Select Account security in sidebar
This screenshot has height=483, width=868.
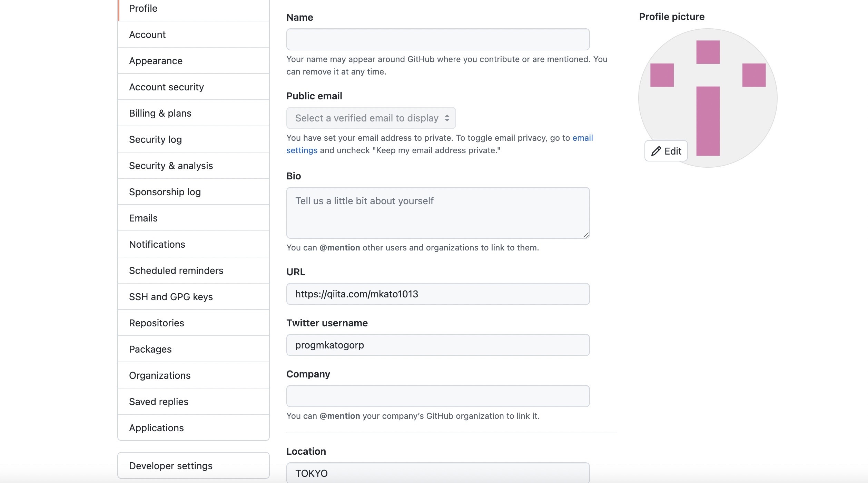(166, 87)
